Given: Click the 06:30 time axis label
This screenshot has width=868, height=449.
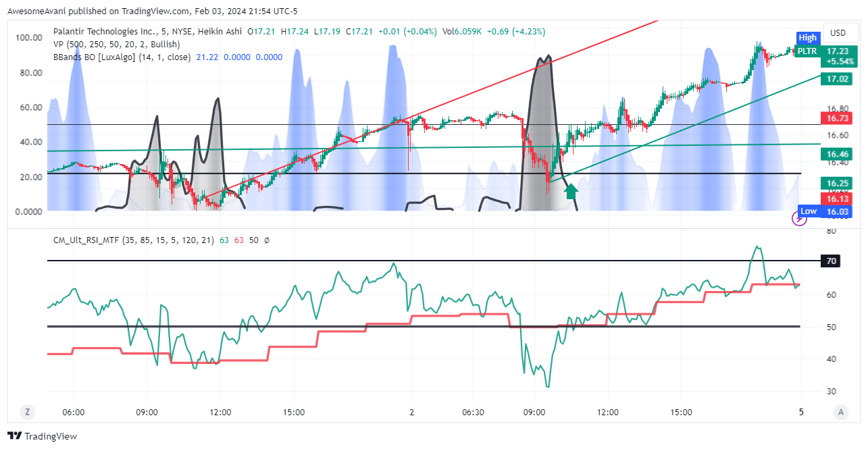Looking at the screenshot, I should tap(472, 412).
